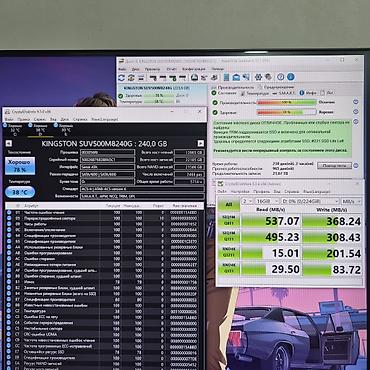
Task: Select the 38 °C disk in CrystalDiskInfo disk bar
Action: [40, 130]
